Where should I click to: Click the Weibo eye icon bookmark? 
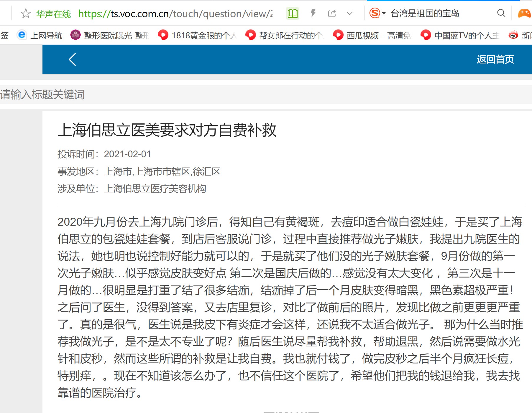tap(513, 35)
